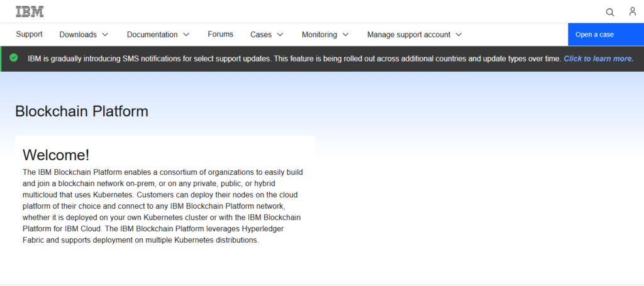Open the Documentation menu label
The image size is (644, 286).
click(x=152, y=35)
